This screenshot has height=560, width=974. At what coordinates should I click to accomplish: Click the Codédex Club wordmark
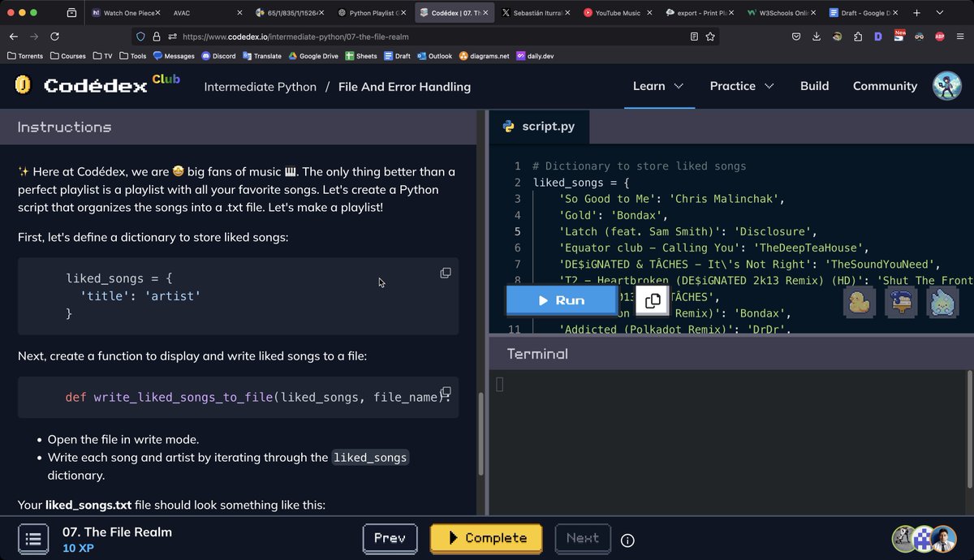point(111,84)
